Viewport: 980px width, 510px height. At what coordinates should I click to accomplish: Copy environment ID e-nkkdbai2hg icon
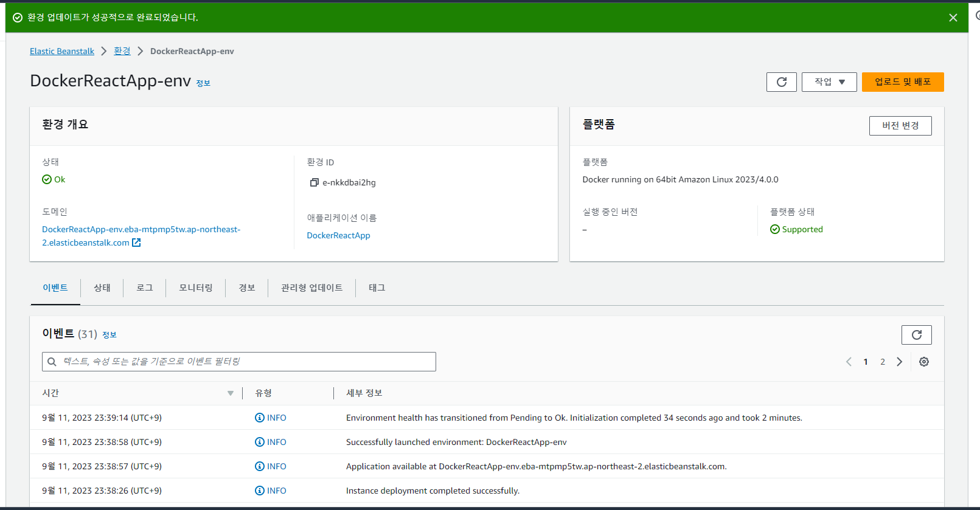[315, 182]
